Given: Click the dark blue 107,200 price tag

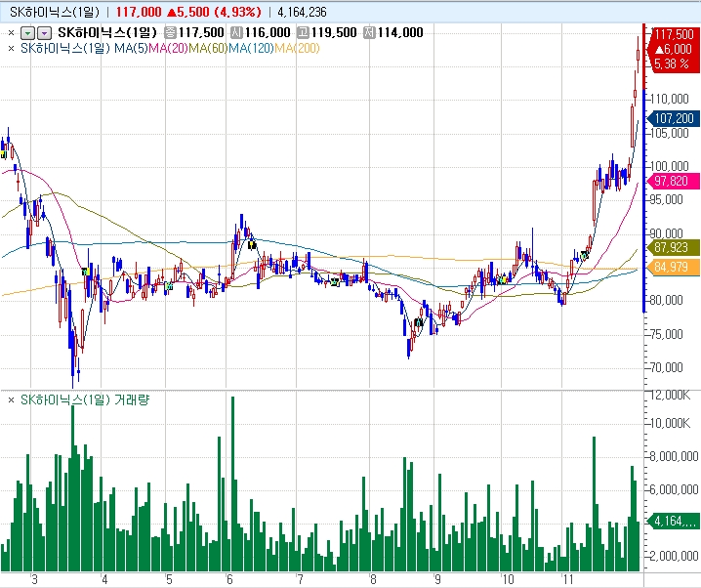Looking at the screenshot, I should click(672, 118).
